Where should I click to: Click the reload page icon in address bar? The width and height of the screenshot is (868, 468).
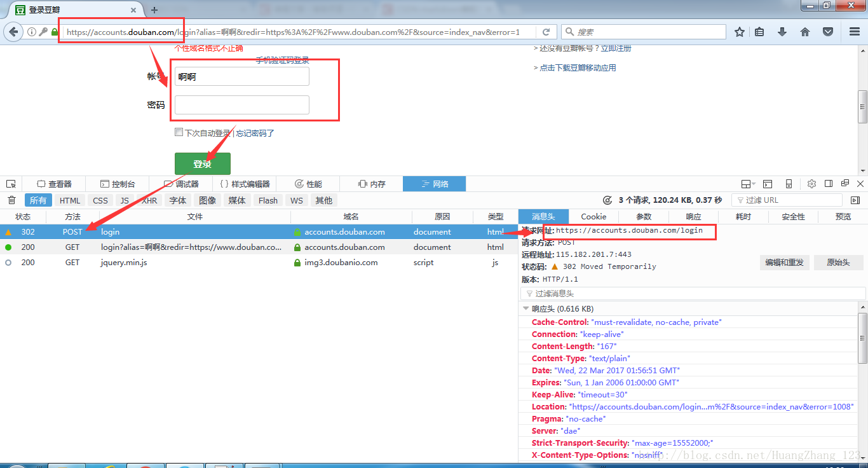(546, 32)
